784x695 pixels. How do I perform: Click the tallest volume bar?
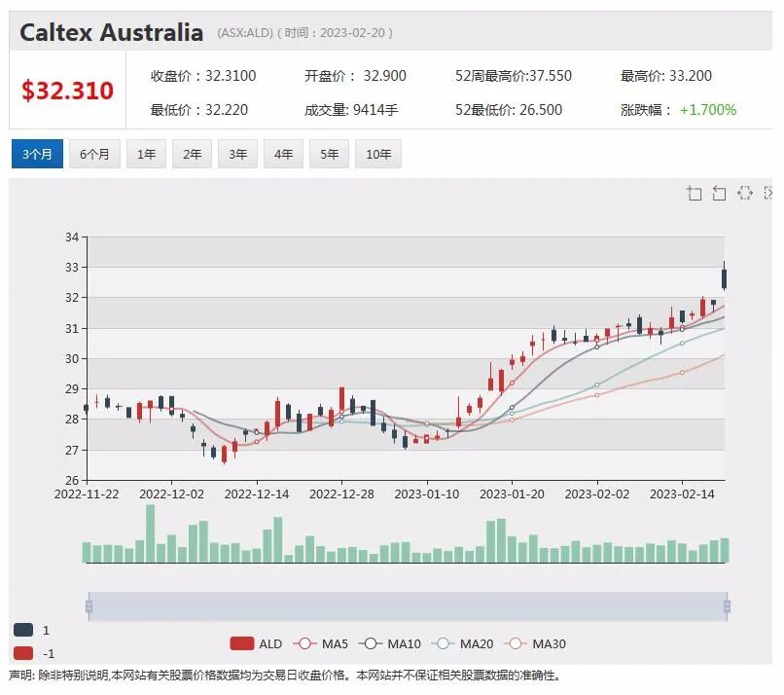pos(150,533)
